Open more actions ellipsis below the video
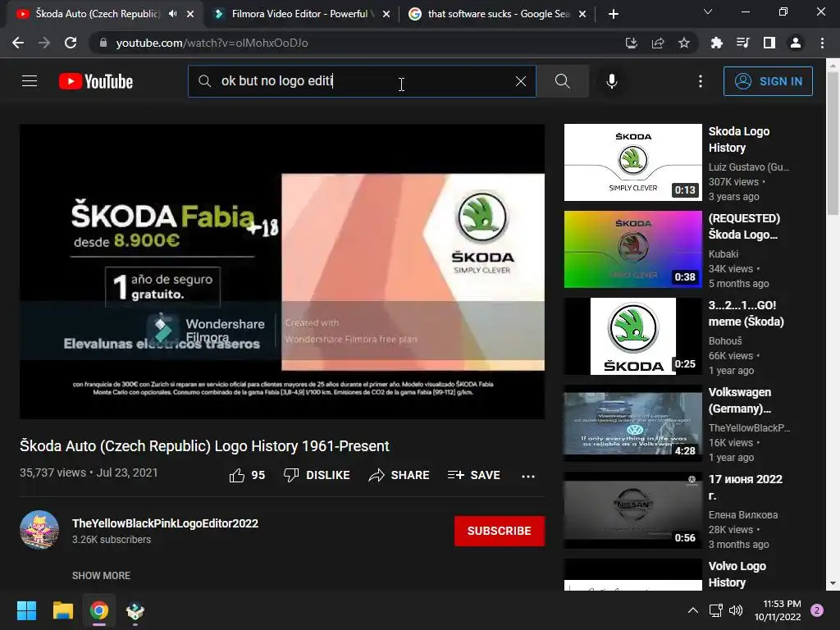Image resolution: width=840 pixels, height=630 pixels. 528,476
